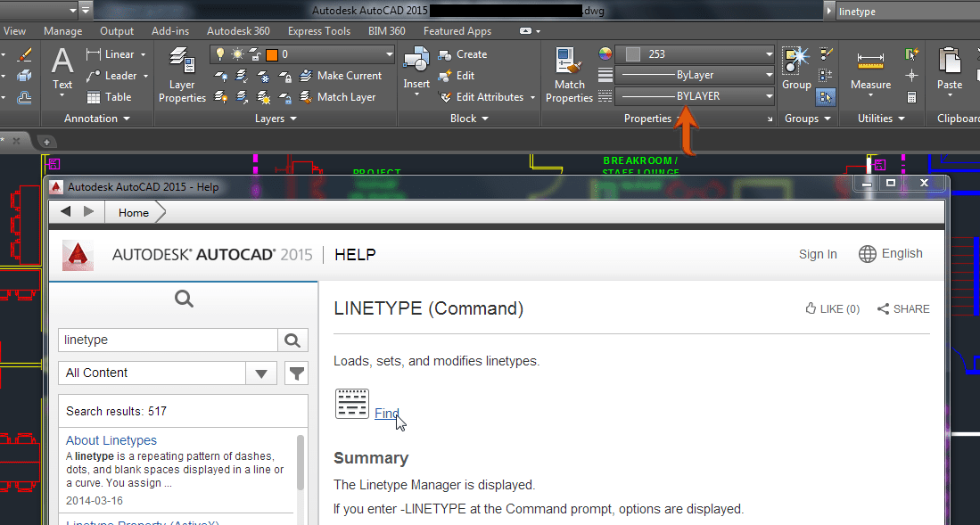980x525 pixels.
Task: Click the Edit Attributes tool
Action: click(x=482, y=97)
